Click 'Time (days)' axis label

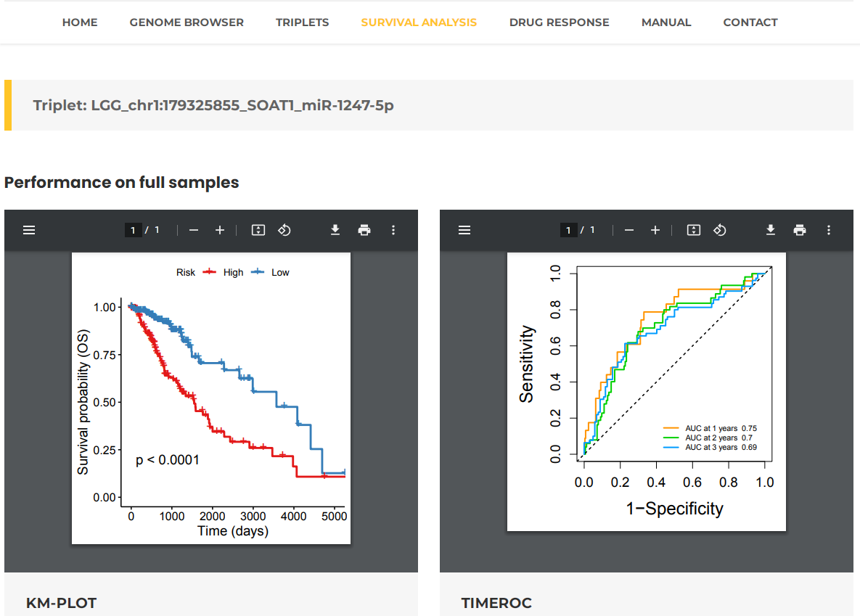click(233, 531)
